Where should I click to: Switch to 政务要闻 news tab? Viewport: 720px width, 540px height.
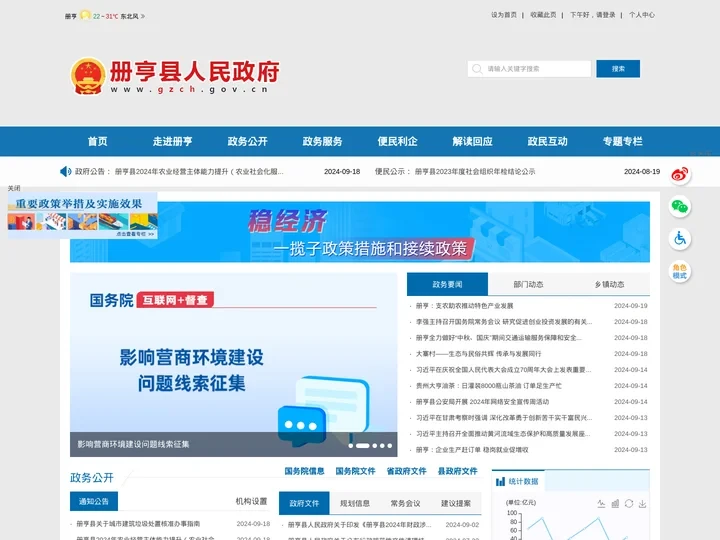coord(447,284)
